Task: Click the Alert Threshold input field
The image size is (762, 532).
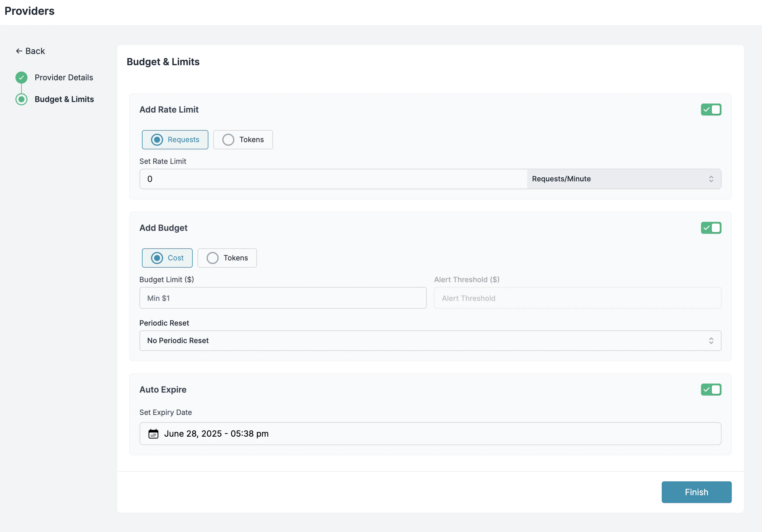Action: tap(577, 298)
